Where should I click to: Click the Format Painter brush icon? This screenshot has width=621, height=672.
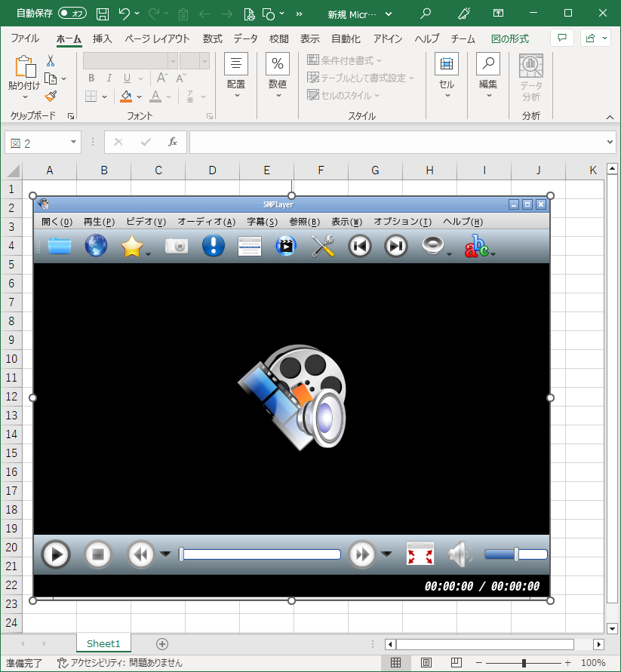(x=51, y=96)
